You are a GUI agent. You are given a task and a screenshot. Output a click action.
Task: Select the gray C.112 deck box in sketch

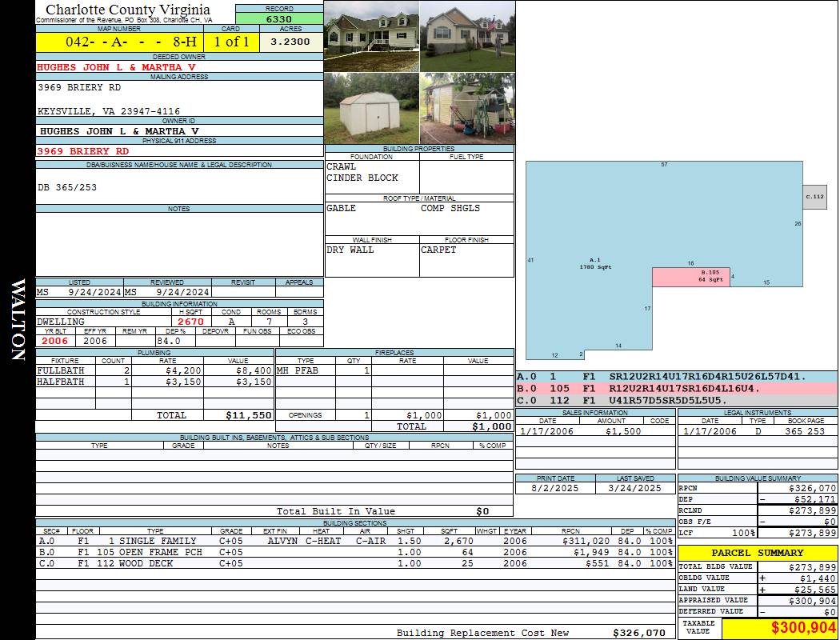tap(814, 196)
